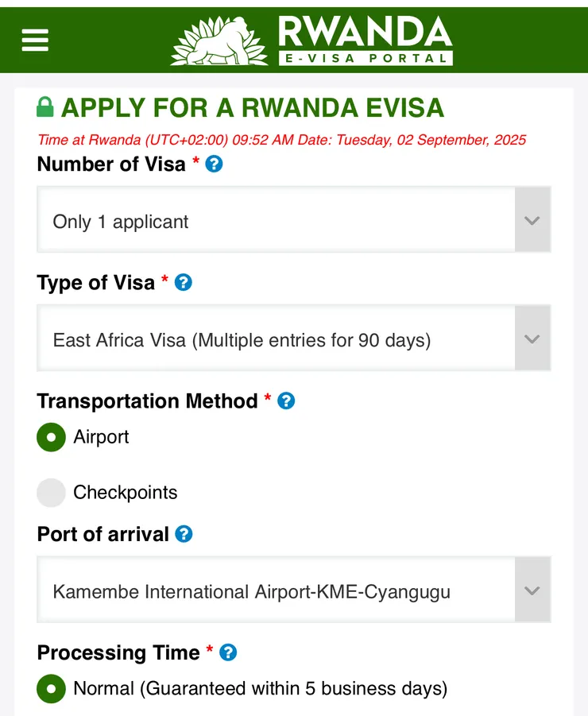Select the Airport radio button
The width and height of the screenshot is (588, 716).
[51, 437]
